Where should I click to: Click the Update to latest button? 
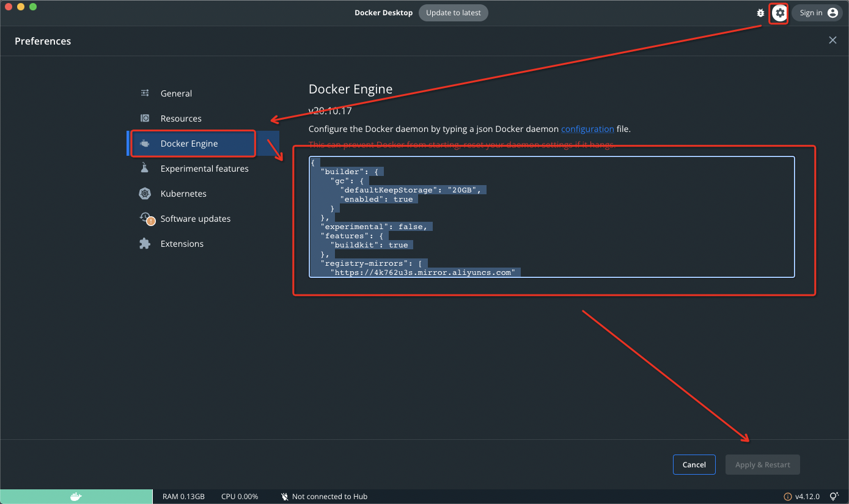pos(454,13)
